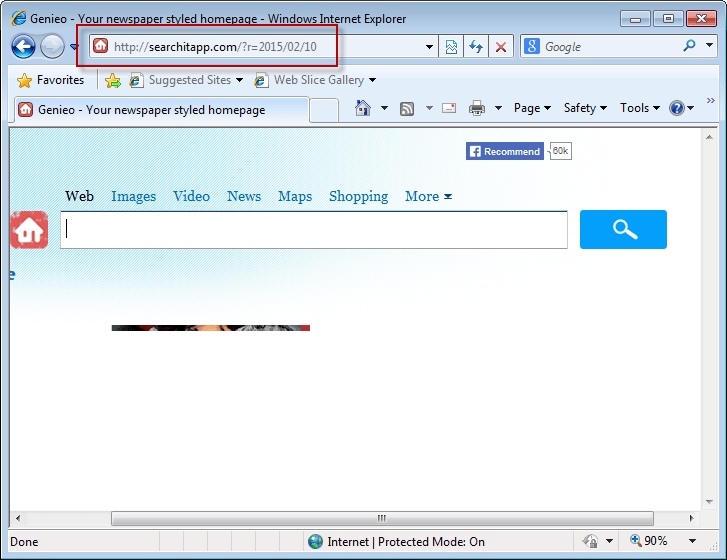Maximize the Internet Explorer window

tap(668, 19)
